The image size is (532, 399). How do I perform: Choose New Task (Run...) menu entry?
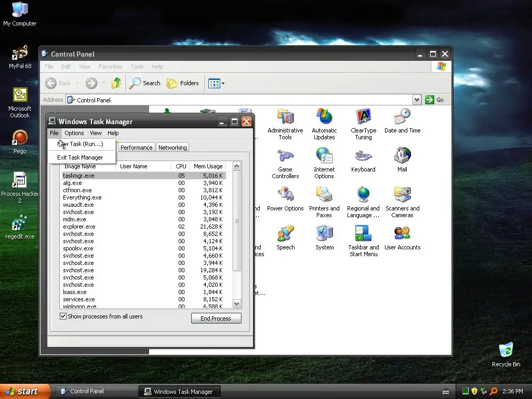[x=82, y=144]
